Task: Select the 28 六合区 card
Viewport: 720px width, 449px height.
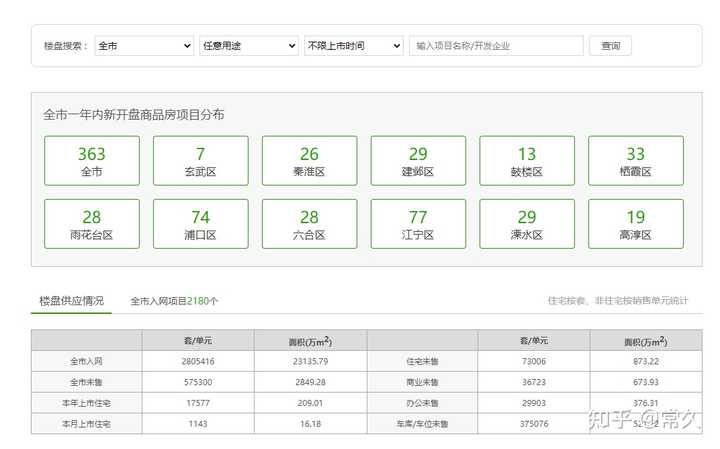Action: click(x=309, y=224)
